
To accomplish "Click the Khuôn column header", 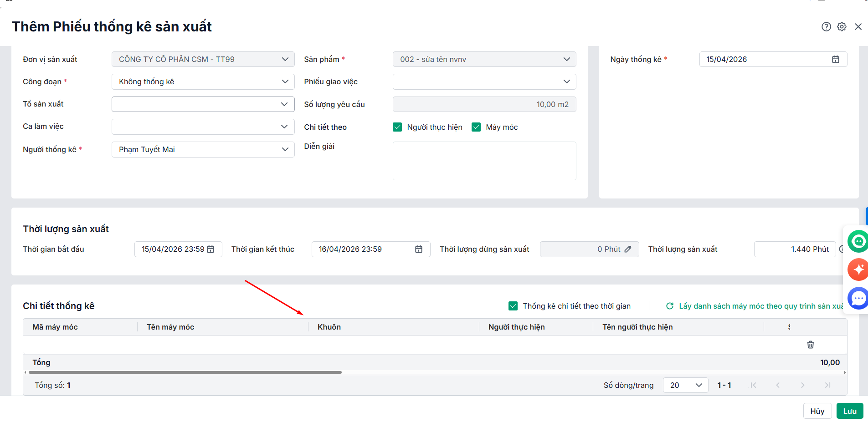I will click(x=329, y=327).
